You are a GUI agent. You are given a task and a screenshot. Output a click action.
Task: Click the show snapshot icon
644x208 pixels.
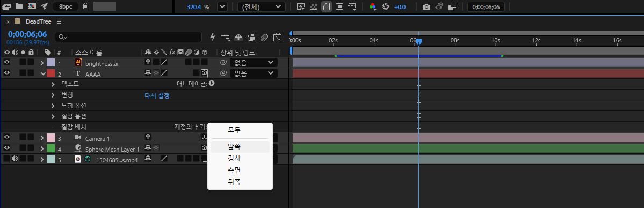pyautogui.click(x=439, y=7)
